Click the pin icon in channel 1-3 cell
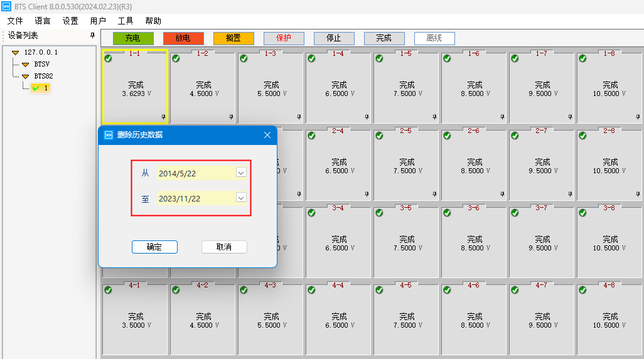Image resolution: width=644 pixels, height=359 pixels. (299, 117)
